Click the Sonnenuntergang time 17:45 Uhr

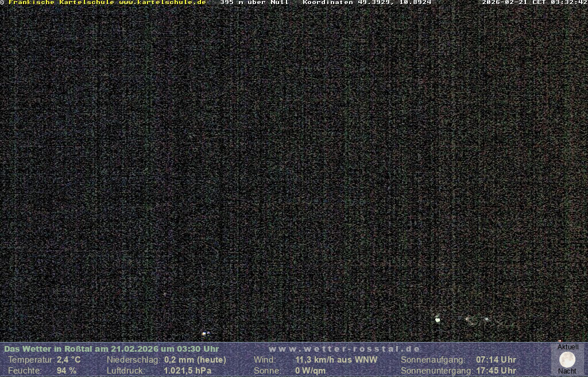pos(496,371)
